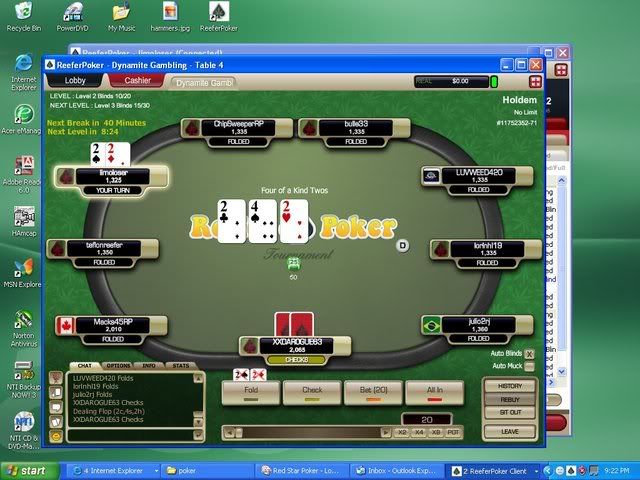Open the Windows Start menu
640x480 pixels.
pos(29,471)
